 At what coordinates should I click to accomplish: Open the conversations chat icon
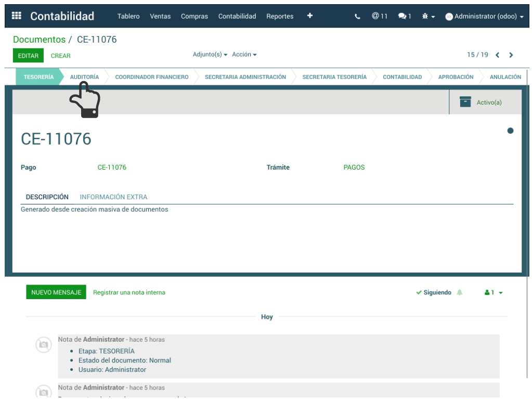tap(404, 16)
